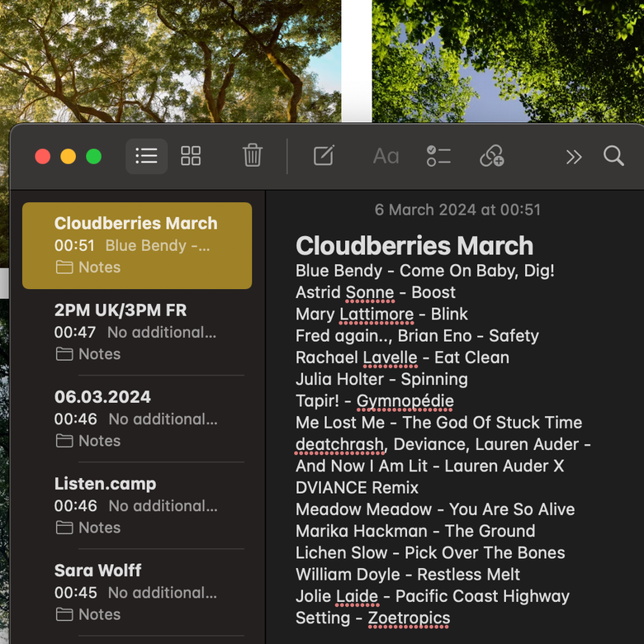Image resolution: width=644 pixels, height=644 pixels.
Task: Click the line 'Fred again.., Brian Eno - Safety'
Action: pos(417,336)
